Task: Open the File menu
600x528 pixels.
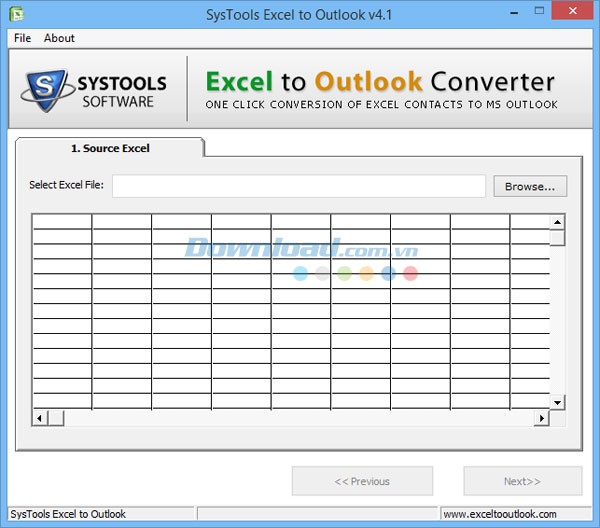Action: tap(22, 38)
